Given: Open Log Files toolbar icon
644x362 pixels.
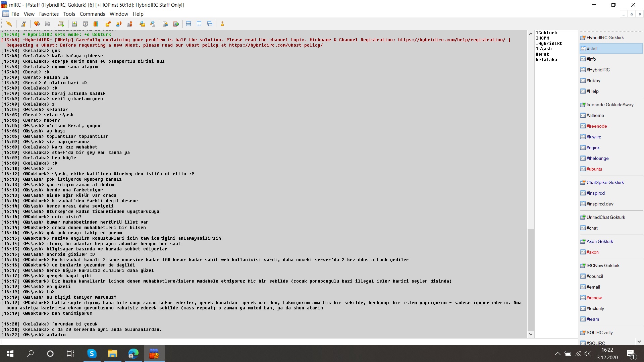Looking at the screenshot, I should point(153,24).
